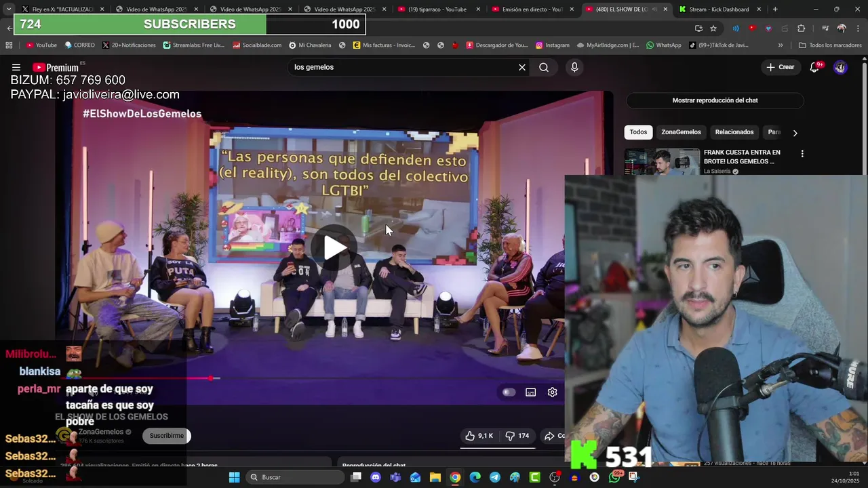Switch to Stream - Kick Dashboard tab
Viewport: 868px width, 488px height.
click(719, 9)
